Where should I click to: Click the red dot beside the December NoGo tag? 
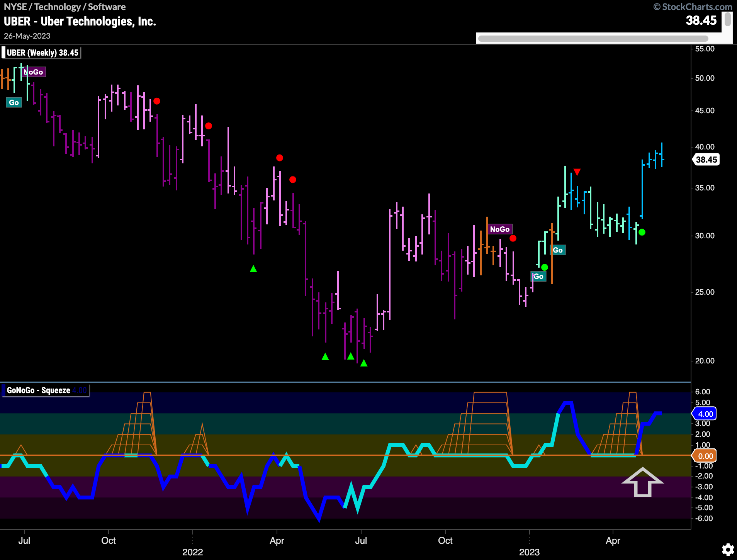[513, 238]
